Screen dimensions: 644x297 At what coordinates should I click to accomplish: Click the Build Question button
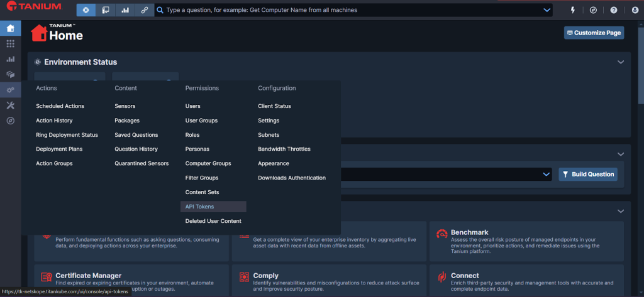point(588,175)
